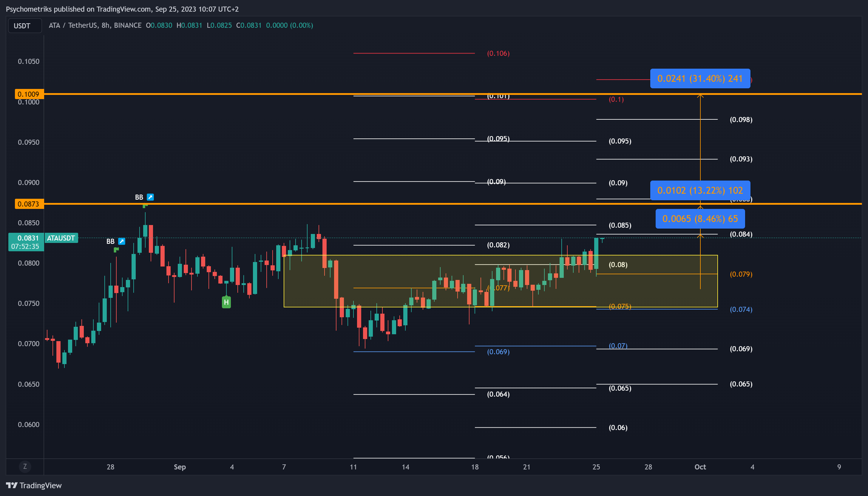The height and width of the screenshot is (496, 868).
Task: Click the 7 date label on the time axis
Action: pyautogui.click(x=284, y=467)
